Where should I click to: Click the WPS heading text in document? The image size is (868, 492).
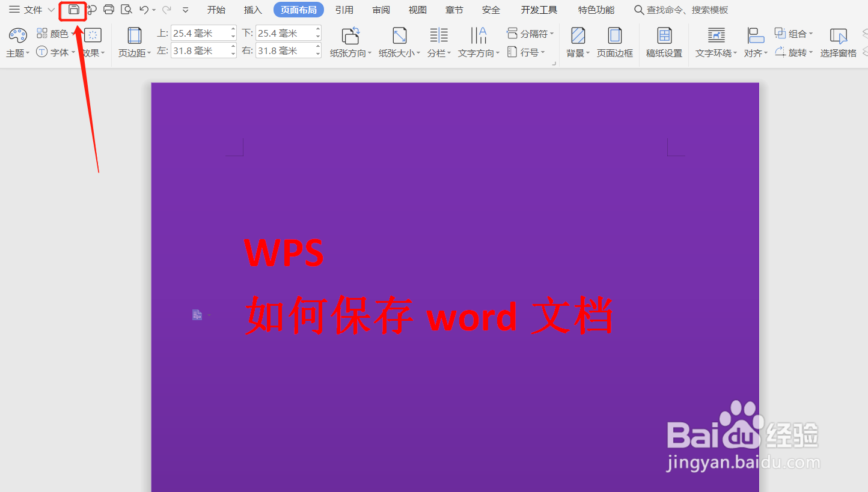[284, 253]
